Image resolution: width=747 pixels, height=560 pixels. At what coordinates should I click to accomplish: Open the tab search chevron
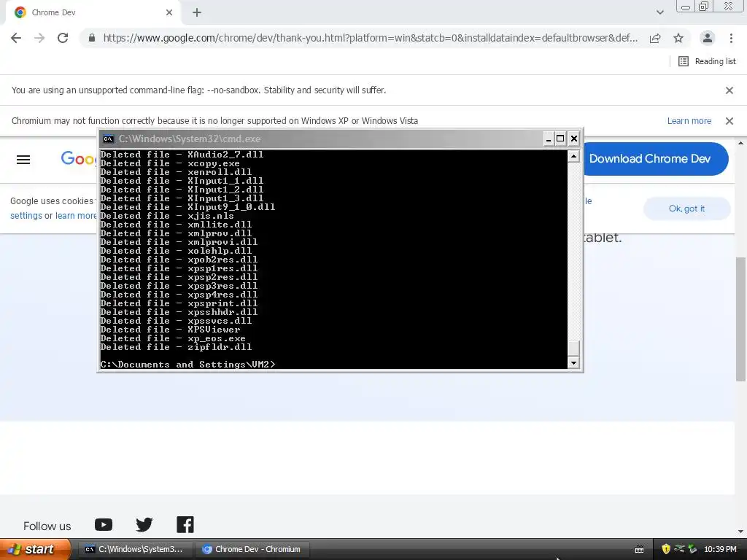[x=659, y=12]
